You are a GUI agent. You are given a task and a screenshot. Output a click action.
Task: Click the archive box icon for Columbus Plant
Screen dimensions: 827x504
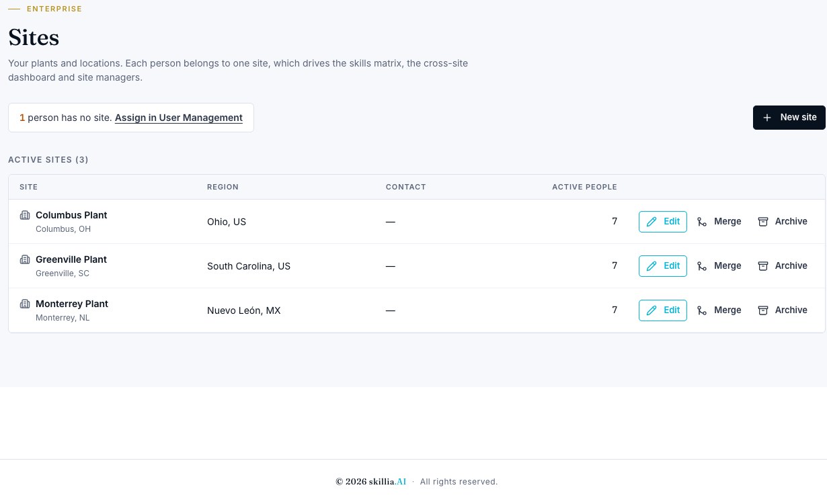coord(763,222)
